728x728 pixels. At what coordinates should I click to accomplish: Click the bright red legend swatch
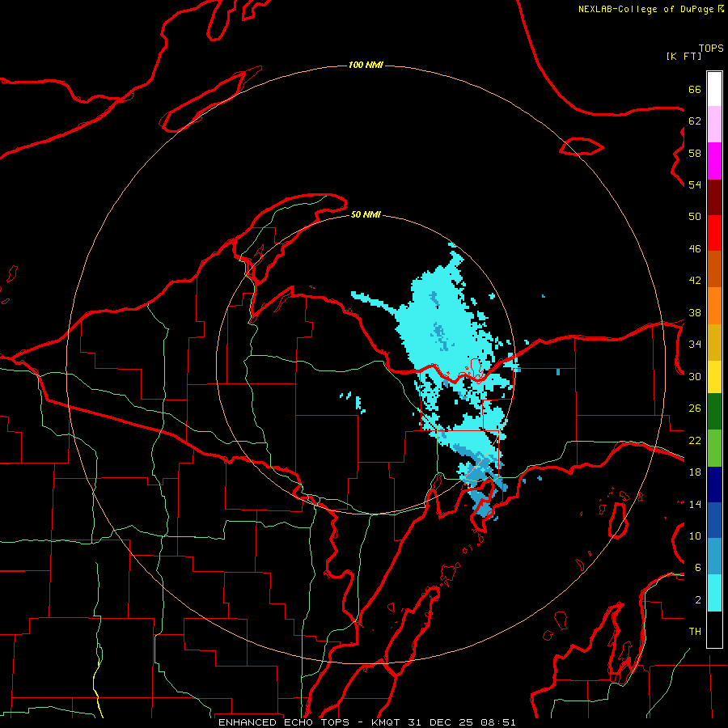click(714, 234)
